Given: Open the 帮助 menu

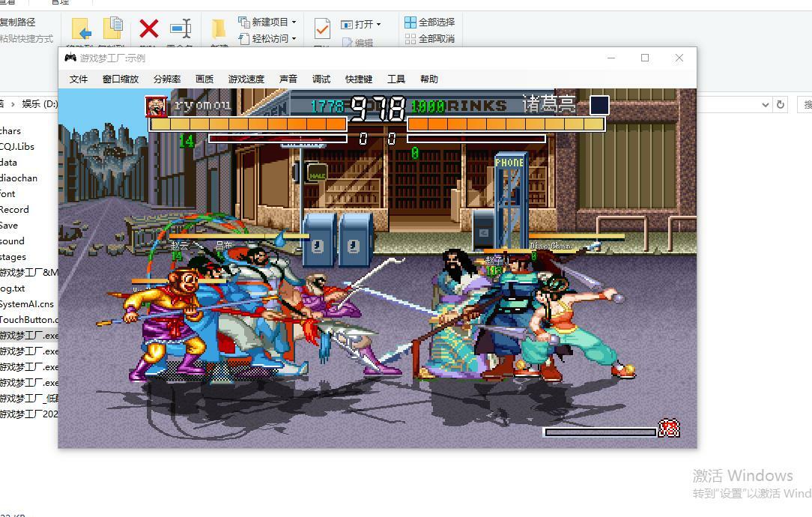Looking at the screenshot, I should point(429,79).
